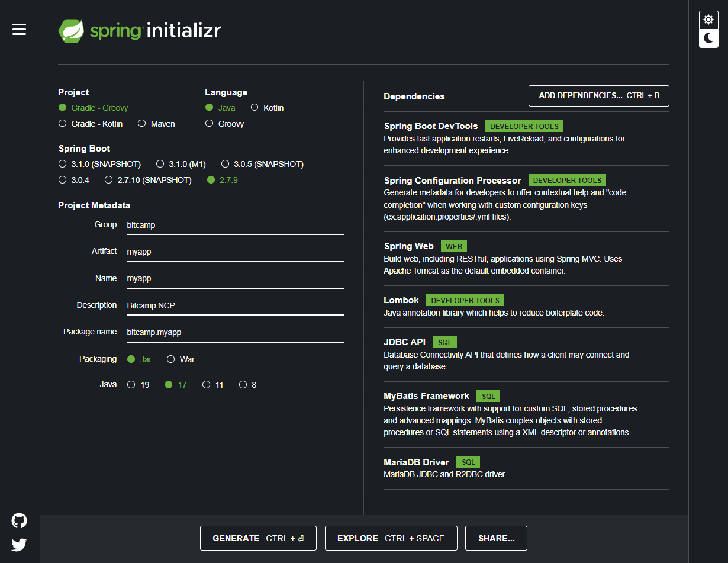Click the Spring Initializr logo
Image resolution: width=728 pixels, height=563 pixels.
click(139, 30)
